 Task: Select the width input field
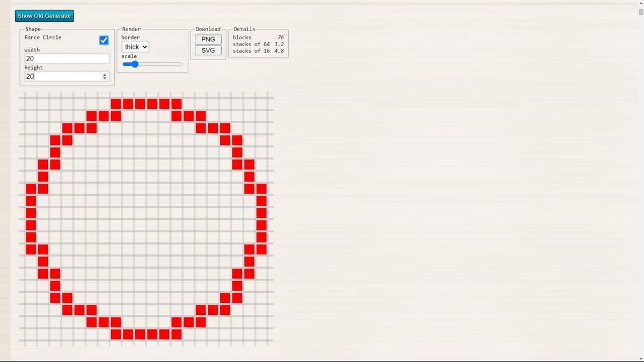(x=66, y=58)
